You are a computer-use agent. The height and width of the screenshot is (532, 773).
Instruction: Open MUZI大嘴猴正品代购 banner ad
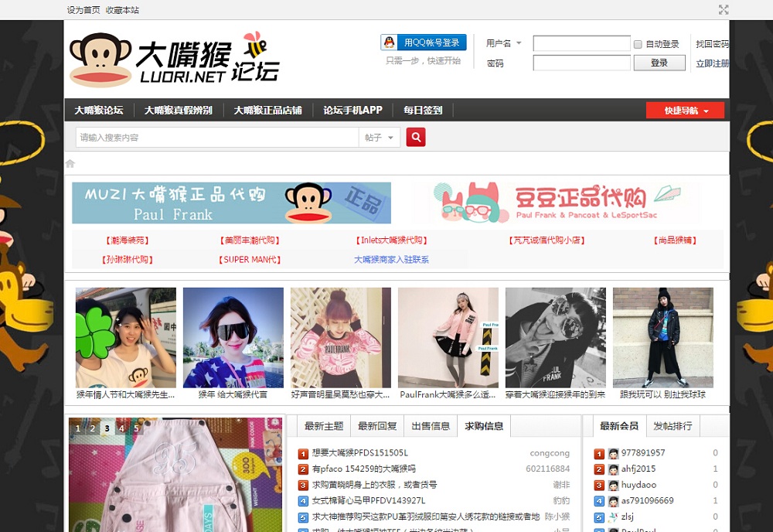tap(231, 203)
